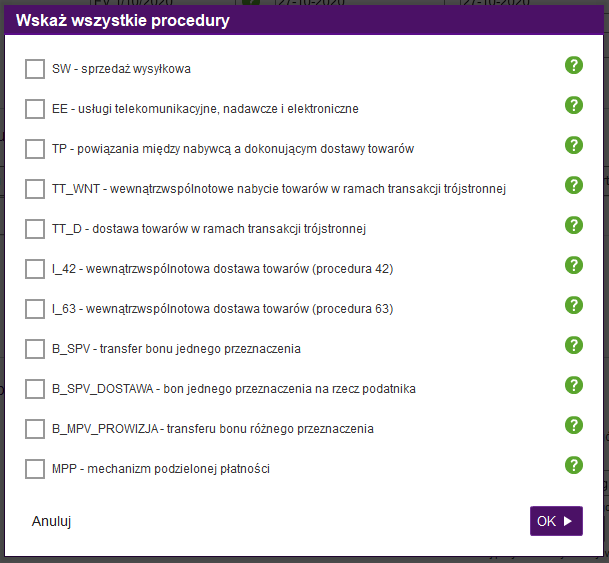Select the TT_WNT checkbox
Viewport: 609px width, 563px height.
35,189
